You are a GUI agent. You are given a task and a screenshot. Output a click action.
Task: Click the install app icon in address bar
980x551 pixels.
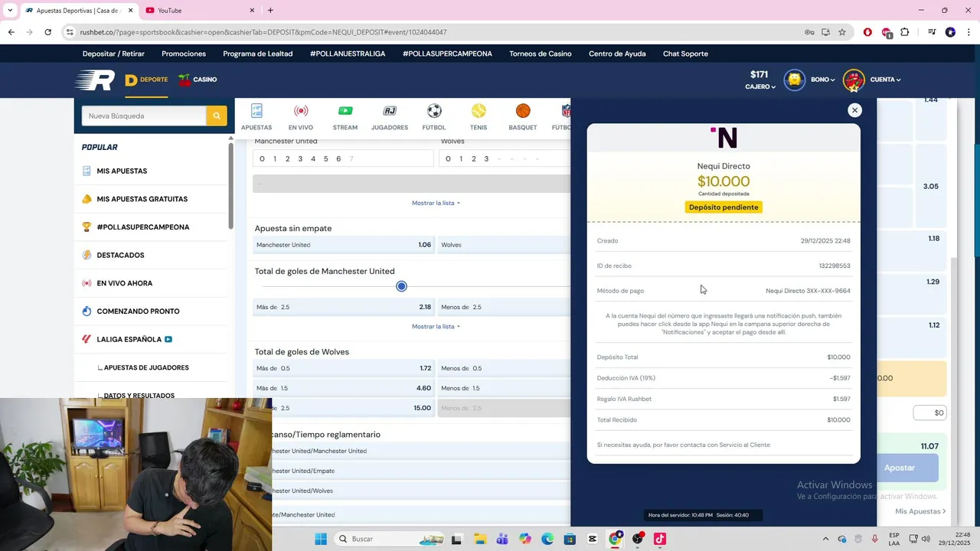click(x=826, y=32)
